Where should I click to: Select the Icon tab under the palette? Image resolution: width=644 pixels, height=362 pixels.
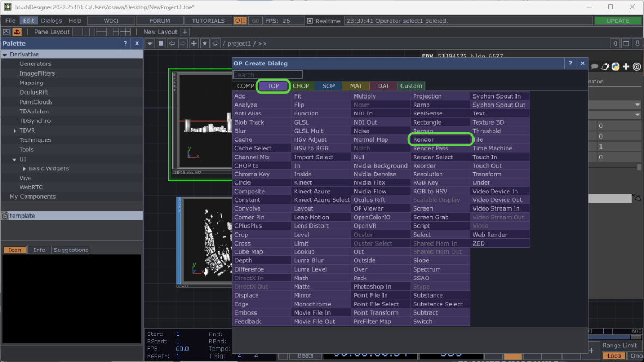point(15,250)
